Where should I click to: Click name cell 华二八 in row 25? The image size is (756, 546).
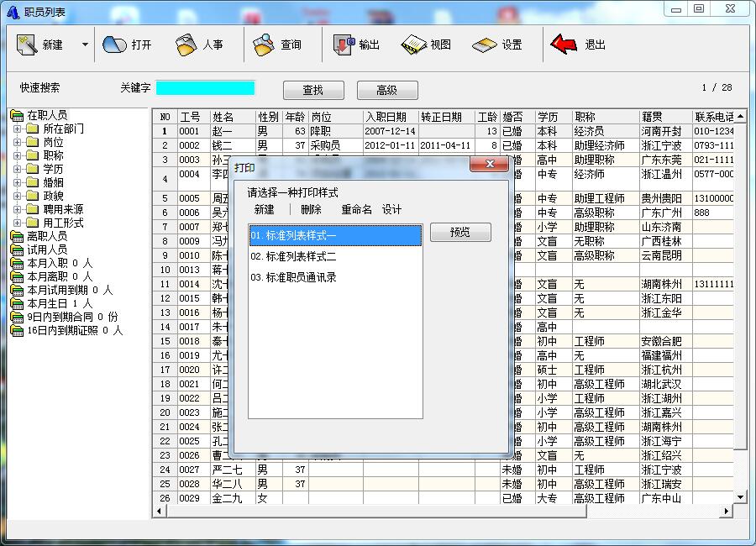tap(233, 485)
